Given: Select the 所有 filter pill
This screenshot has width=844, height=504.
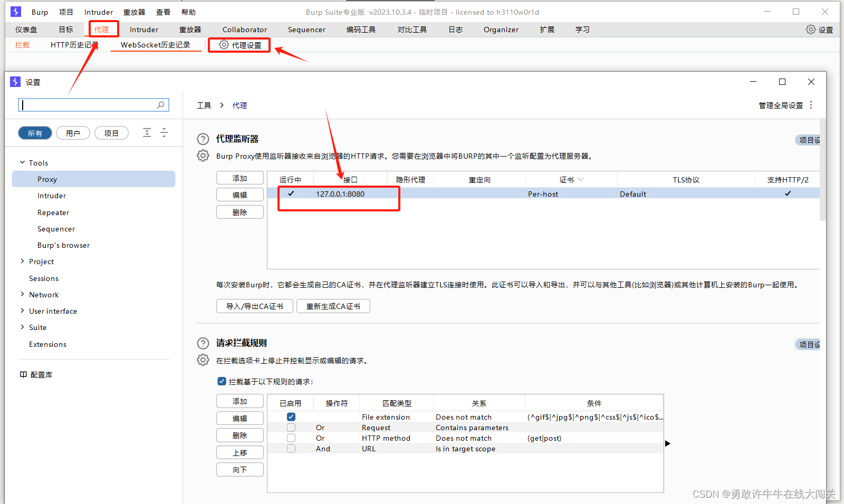Looking at the screenshot, I should (x=35, y=133).
